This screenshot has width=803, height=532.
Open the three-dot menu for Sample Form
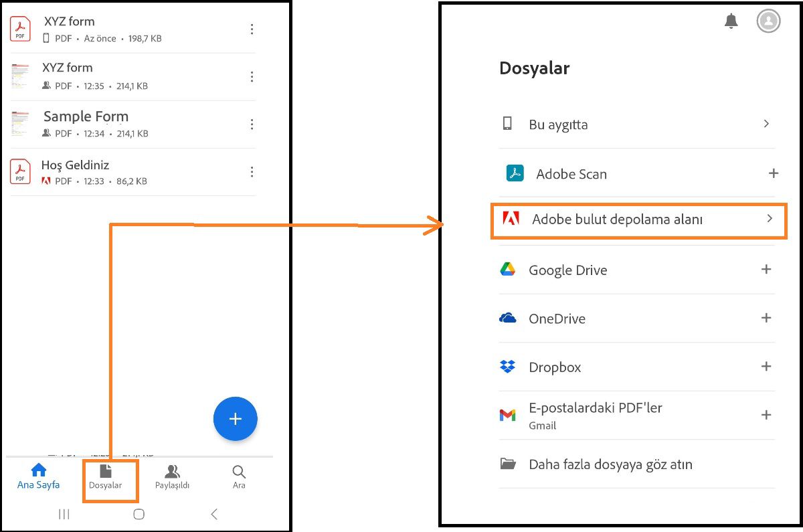tap(252, 124)
